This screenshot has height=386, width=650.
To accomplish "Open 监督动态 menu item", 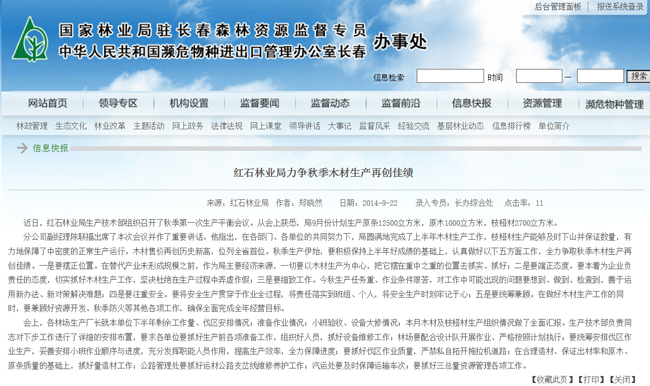I will [330, 103].
